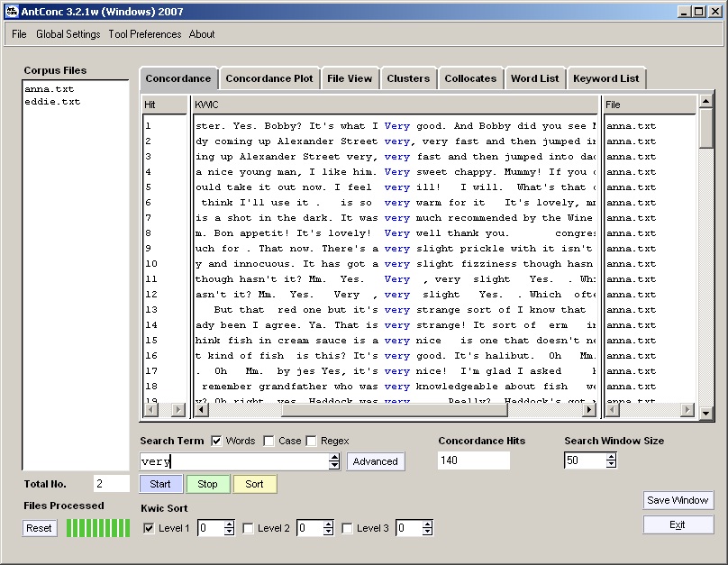Click the Hit column scroll right arrow
This screenshot has height=565, width=728.
point(178,410)
